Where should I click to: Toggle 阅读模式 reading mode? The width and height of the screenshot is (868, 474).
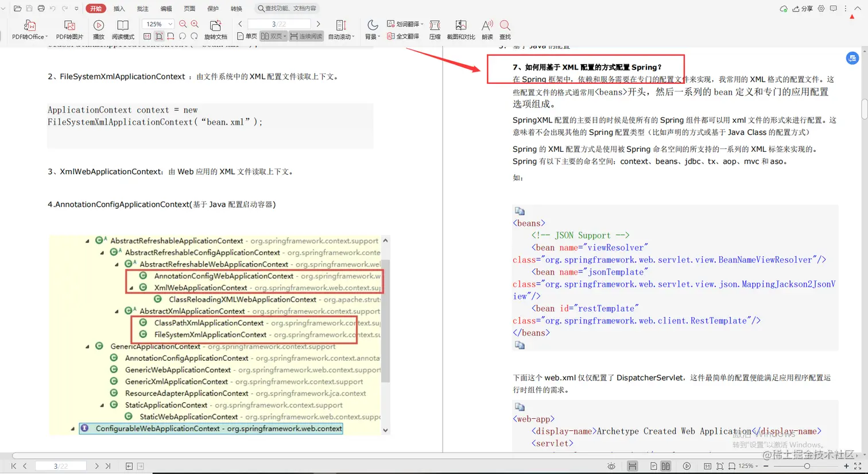pyautogui.click(x=123, y=29)
